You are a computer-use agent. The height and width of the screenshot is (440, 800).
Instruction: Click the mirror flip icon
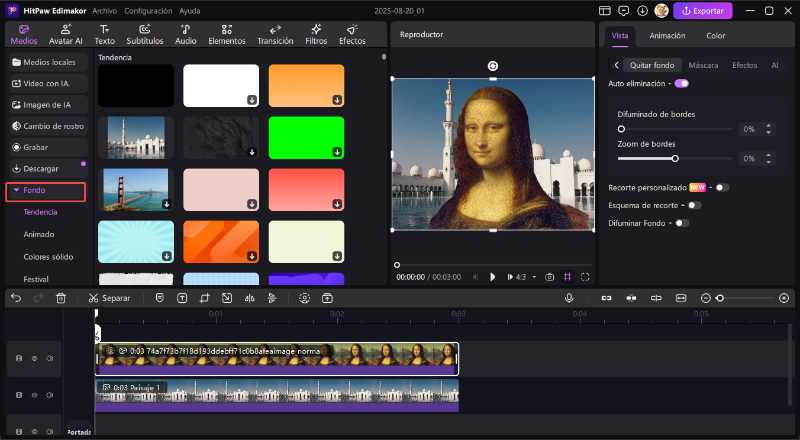tap(249, 298)
